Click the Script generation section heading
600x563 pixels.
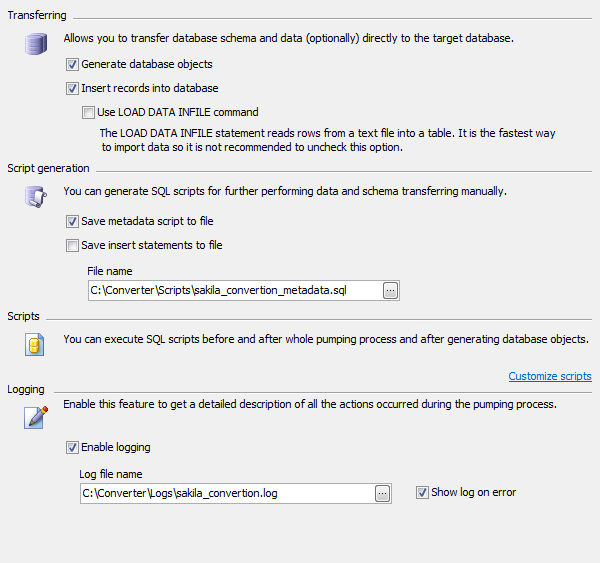point(48,168)
